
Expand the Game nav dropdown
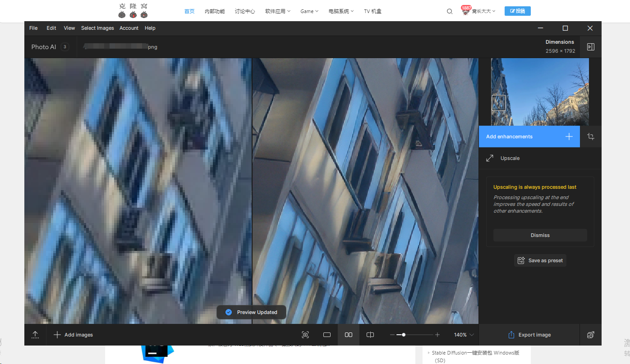(309, 11)
